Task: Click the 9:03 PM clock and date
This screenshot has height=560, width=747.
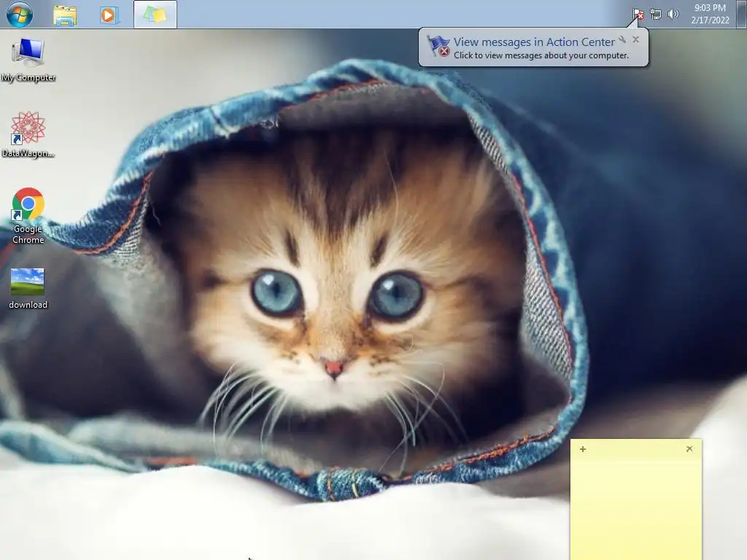Action: pos(710,14)
